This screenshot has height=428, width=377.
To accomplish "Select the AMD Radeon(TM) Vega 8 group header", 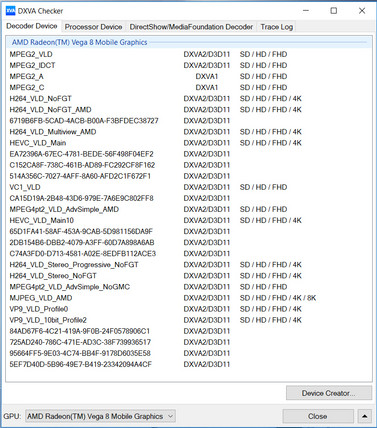I will (x=189, y=42).
